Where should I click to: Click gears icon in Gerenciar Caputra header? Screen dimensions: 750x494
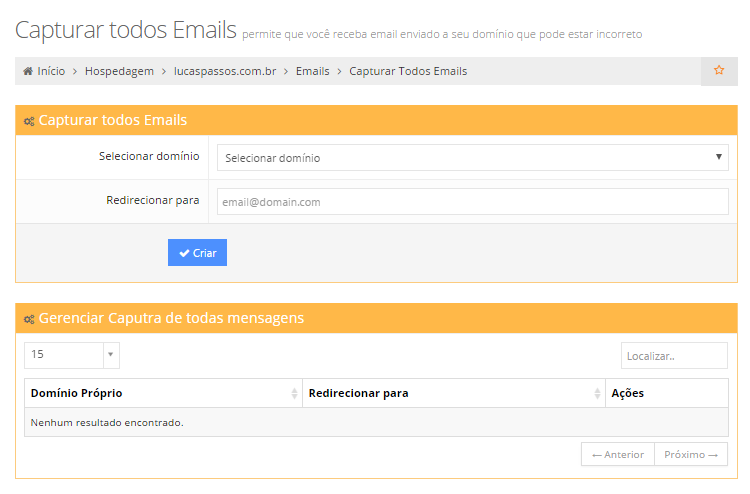coord(29,319)
